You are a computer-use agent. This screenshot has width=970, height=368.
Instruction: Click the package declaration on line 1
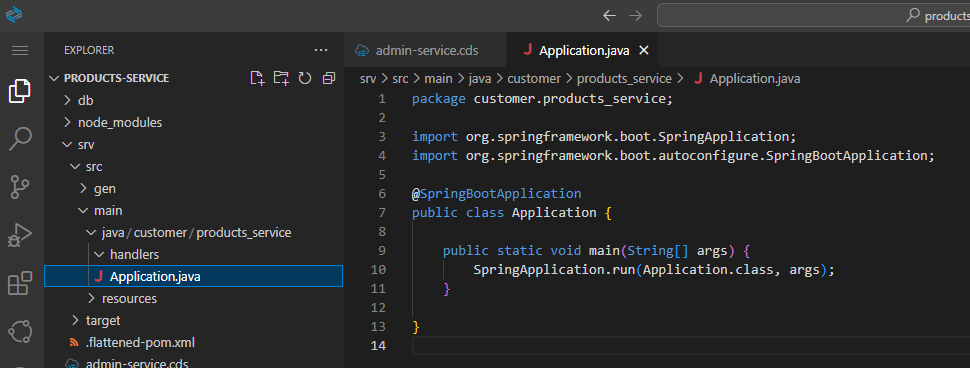click(542, 99)
